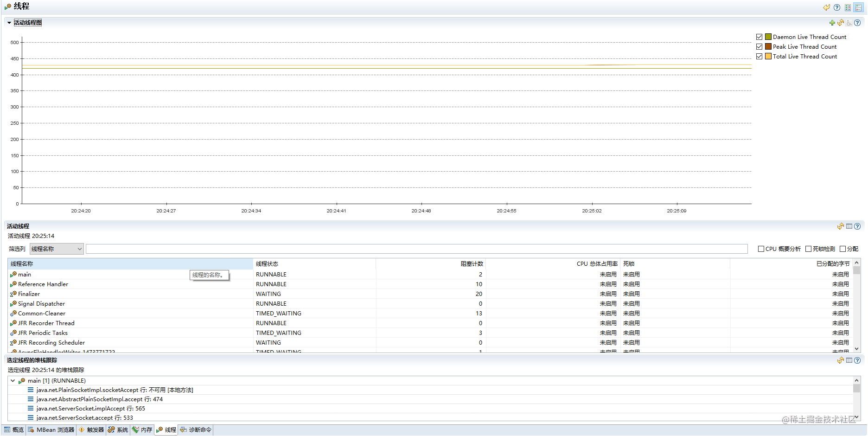The image size is (868, 436).
Task: Uncheck Peak Live Thread Count checkbox
Action: 759,47
